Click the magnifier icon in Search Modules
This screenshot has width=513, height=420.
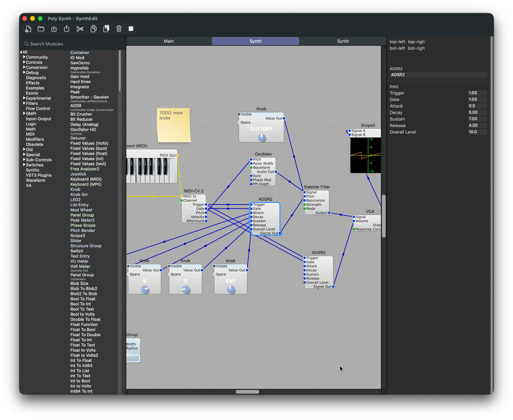tap(27, 44)
